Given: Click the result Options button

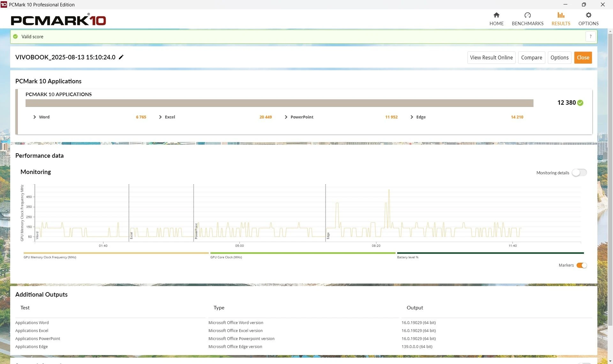Looking at the screenshot, I should tap(559, 57).
